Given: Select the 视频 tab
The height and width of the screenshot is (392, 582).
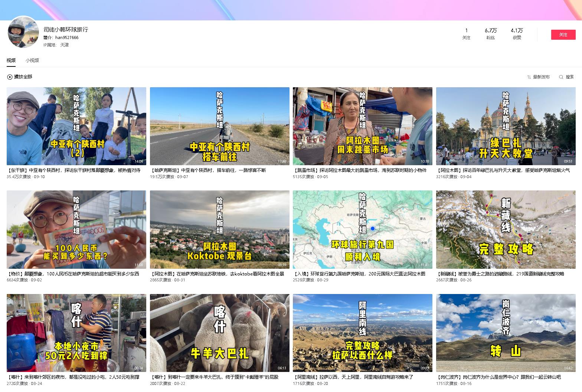Looking at the screenshot, I should point(11,60).
